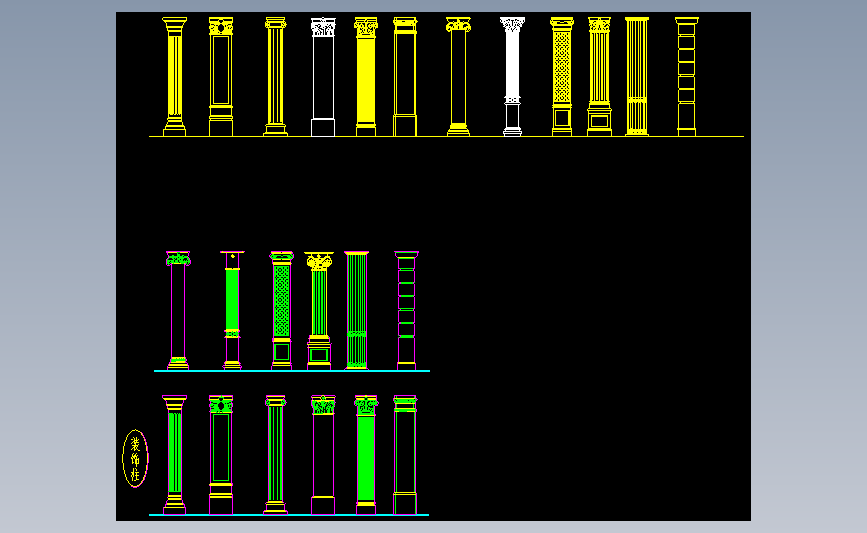This screenshot has width=867, height=533.
Task: Select the bottom-row first green fluted Doric column
Action: point(174,455)
